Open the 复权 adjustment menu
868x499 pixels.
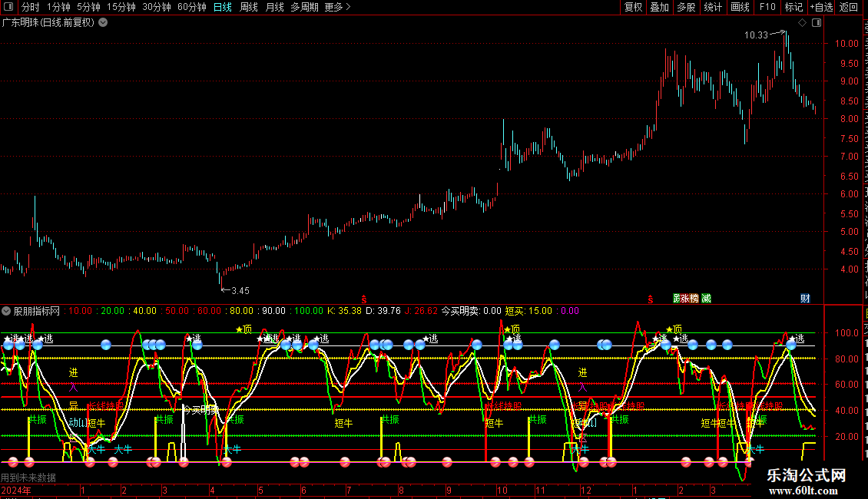(633, 7)
